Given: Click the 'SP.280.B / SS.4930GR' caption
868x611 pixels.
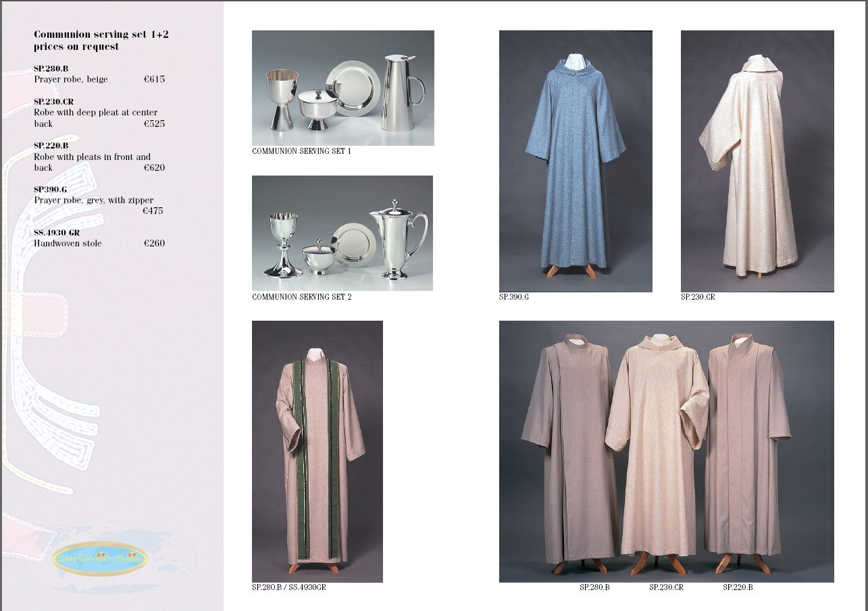Looking at the screenshot, I should click(x=289, y=587).
